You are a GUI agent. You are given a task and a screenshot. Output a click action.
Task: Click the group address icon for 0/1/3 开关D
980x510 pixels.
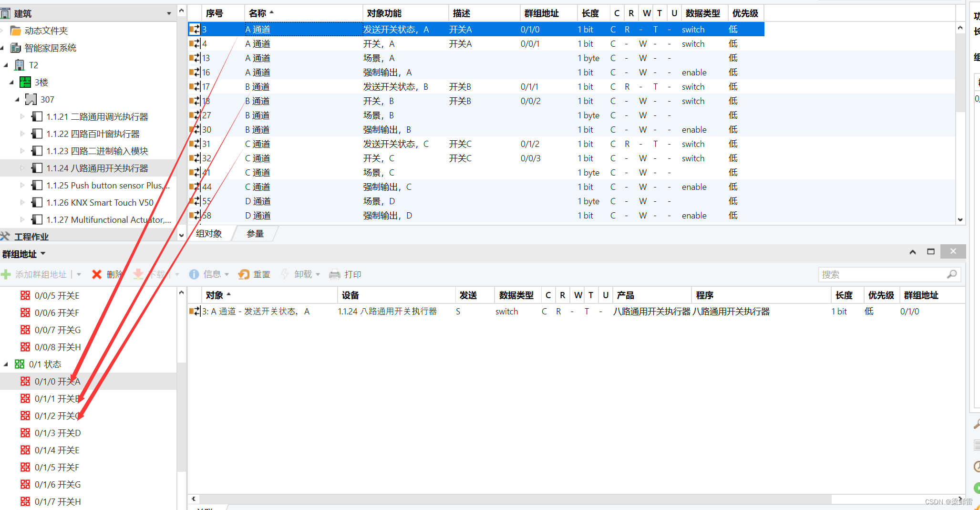[25, 433]
